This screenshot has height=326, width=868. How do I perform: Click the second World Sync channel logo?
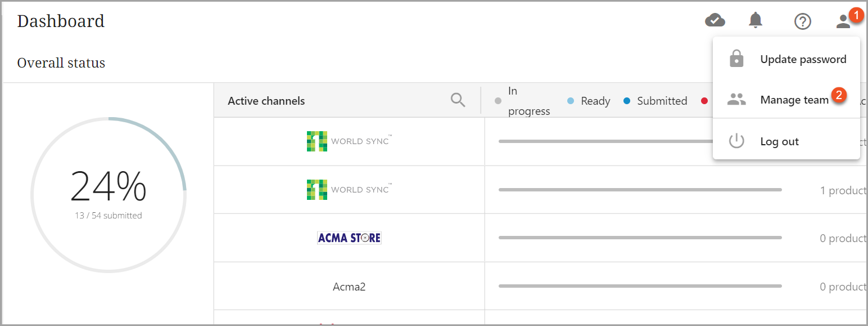click(x=349, y=189)
